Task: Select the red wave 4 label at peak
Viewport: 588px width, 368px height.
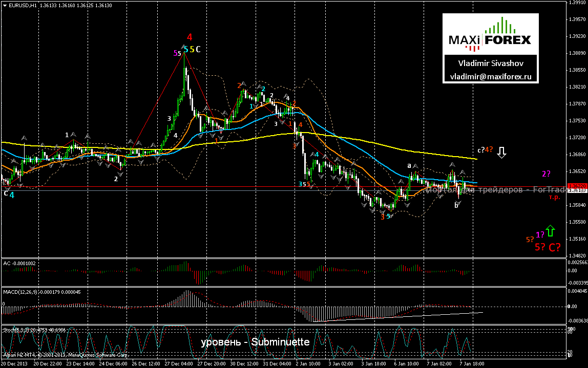Action: pyautogui.click(x=190, y=37)
